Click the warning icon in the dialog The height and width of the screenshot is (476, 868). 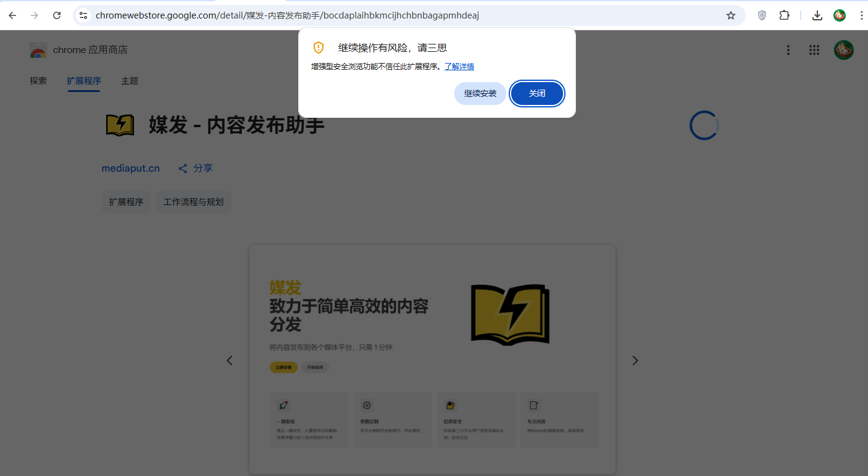[318, 48]
